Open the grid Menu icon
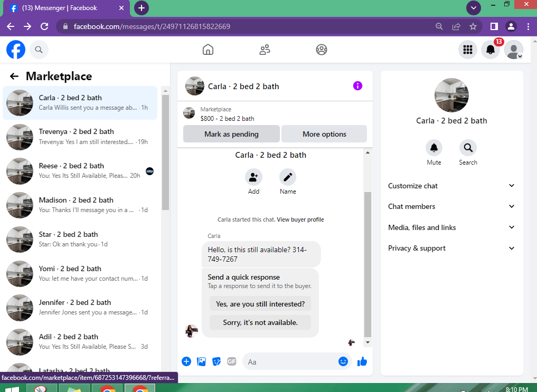This screenshot has height=392, width=537. [x=467, y=50]
